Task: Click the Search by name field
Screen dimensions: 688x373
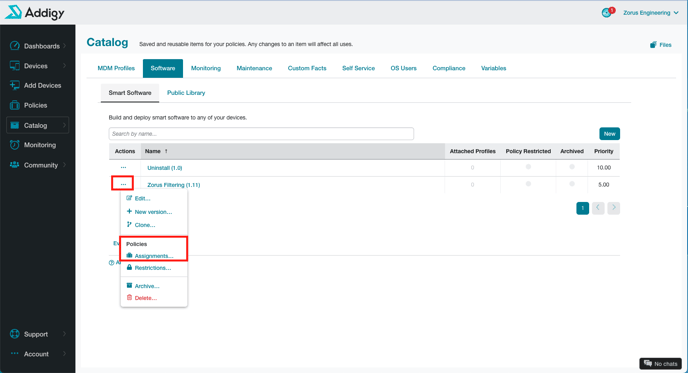Action: [261, 133]
